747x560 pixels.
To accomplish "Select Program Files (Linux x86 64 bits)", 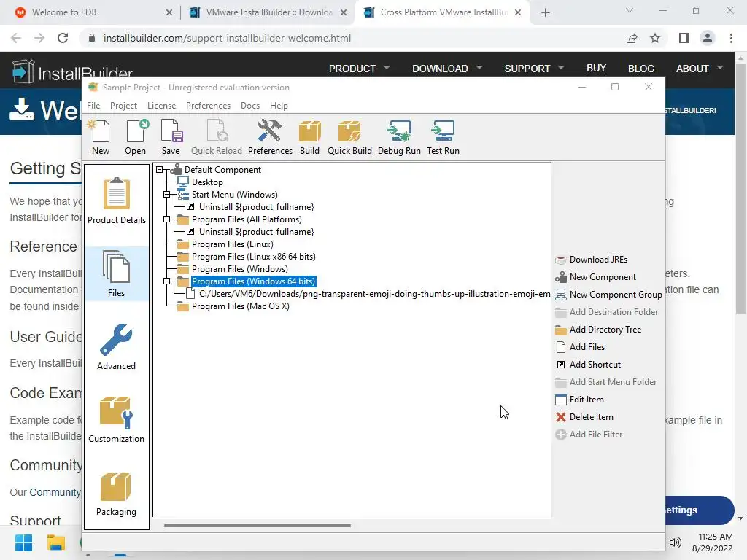I will click(x=253, y=256).
